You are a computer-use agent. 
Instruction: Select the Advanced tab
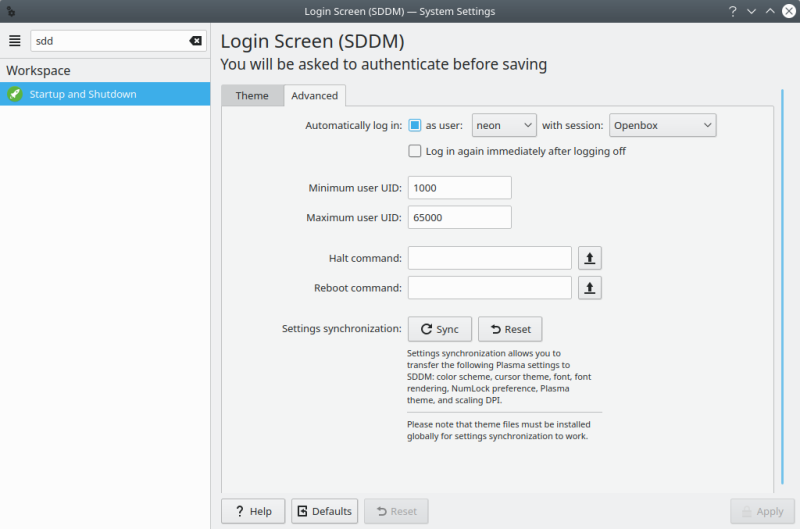click(x=314, y=96)
